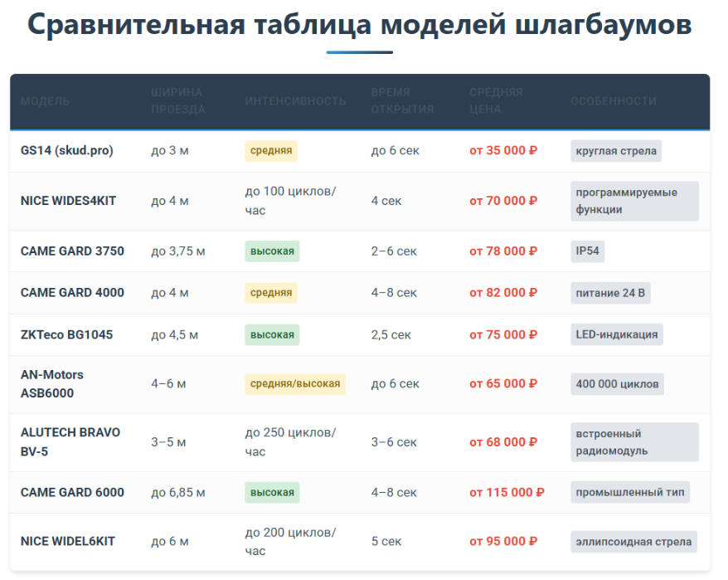728x580 pixels.
Task: Click the 'до 3 м' width cell
Action: point(169,150)
